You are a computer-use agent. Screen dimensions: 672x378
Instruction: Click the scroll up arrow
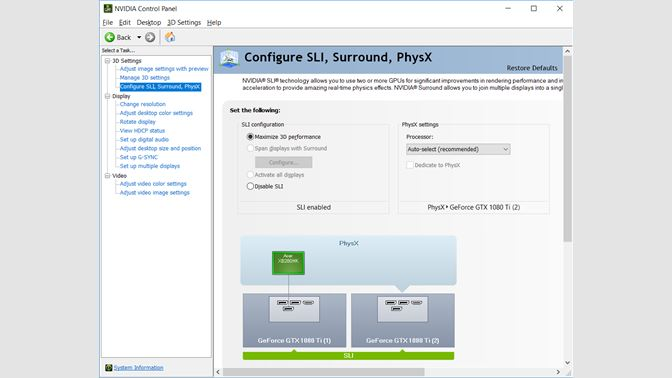pyautogui.click(x=567, y=51)
